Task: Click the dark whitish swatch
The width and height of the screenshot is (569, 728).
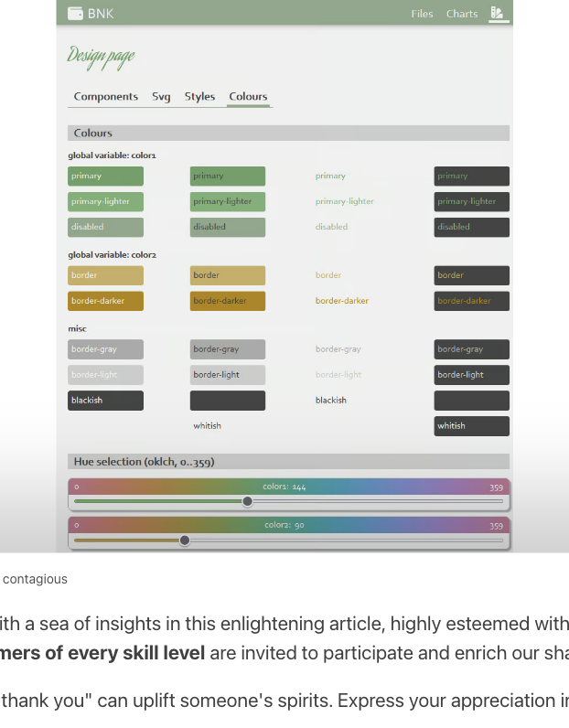Action: click(x=471, y=426)
